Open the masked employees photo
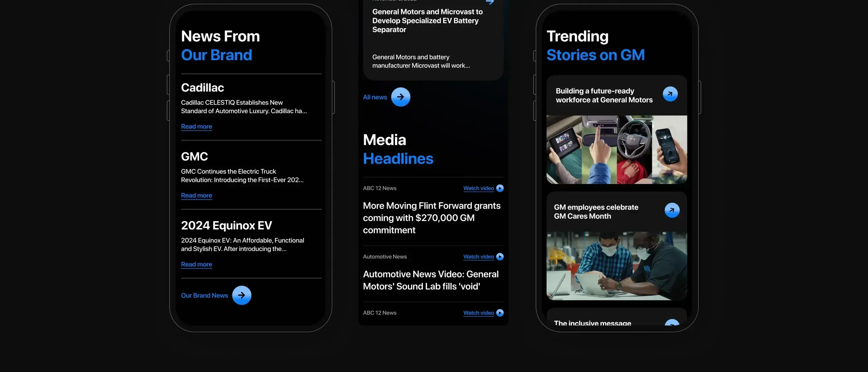This screenshot has width=868, height=372. tap(617, 265)
